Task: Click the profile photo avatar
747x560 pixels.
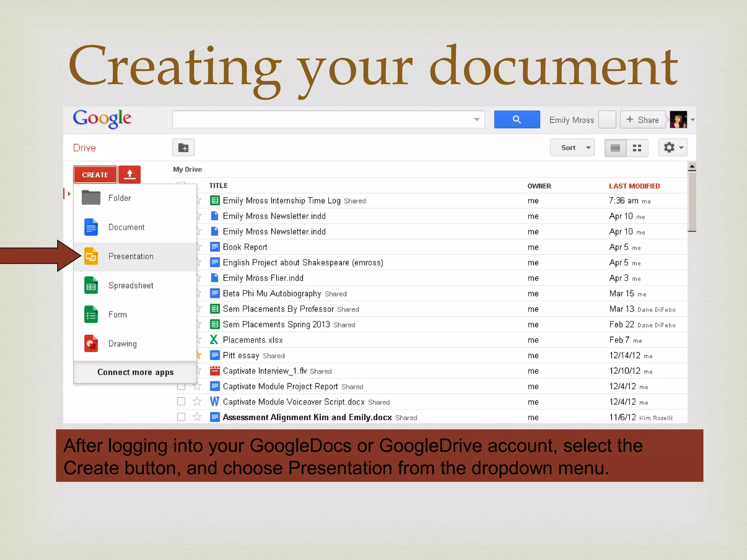Action: (678, 120)
